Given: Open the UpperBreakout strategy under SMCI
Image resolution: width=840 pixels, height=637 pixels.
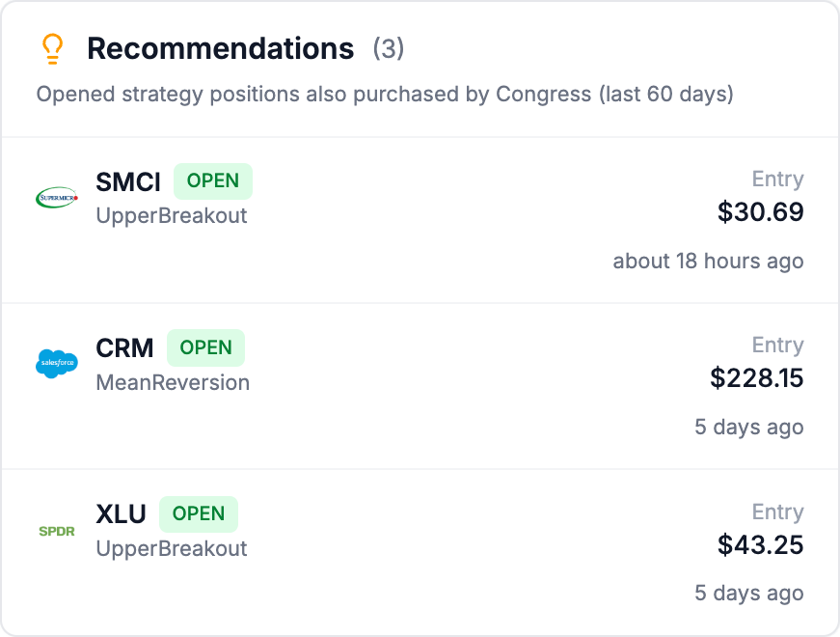Looking at the screenshot, I should point(172,216).
